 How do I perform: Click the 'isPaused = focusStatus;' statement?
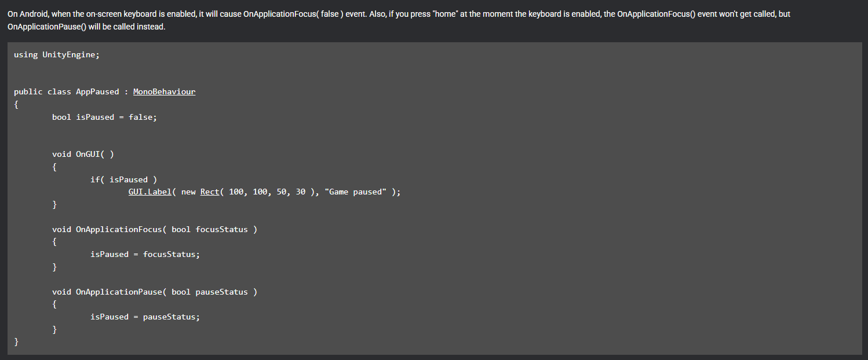pos(145,254)
